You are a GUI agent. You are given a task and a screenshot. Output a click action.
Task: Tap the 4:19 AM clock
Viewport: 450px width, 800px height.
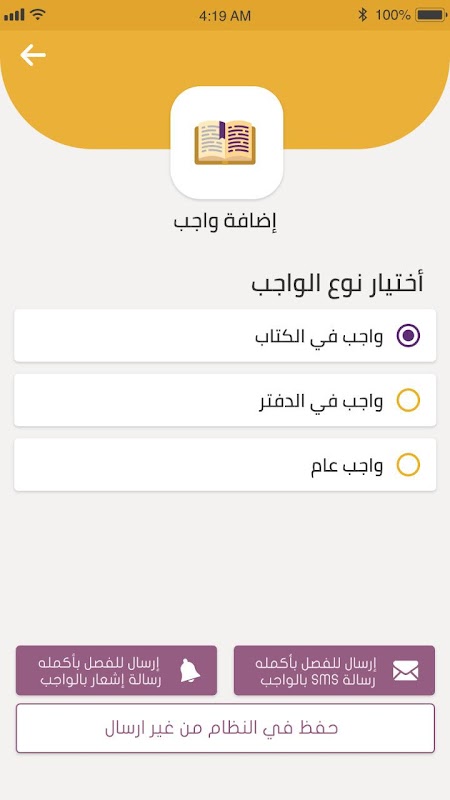point(225,16)
